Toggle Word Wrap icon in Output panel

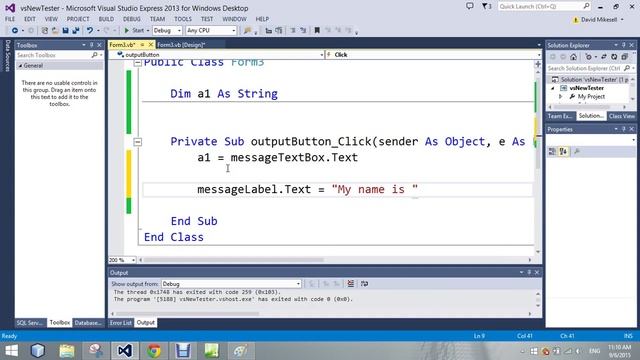tap(364, 284)
